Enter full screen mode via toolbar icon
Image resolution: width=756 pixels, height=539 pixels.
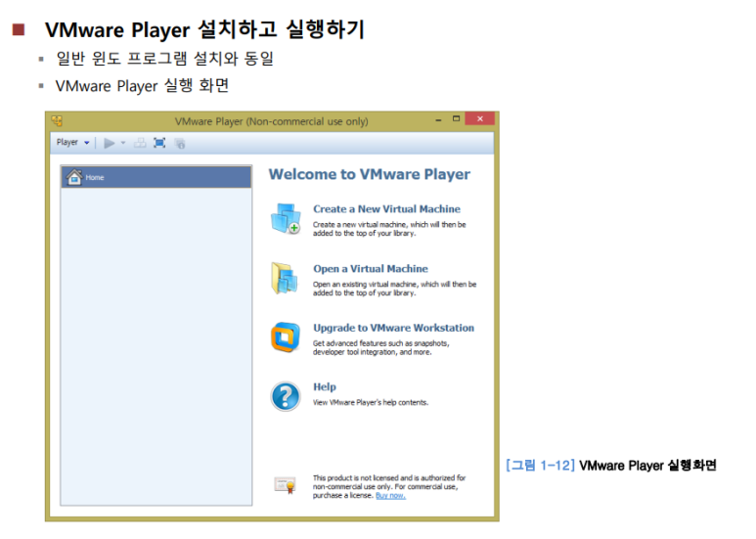pos(159,143)
